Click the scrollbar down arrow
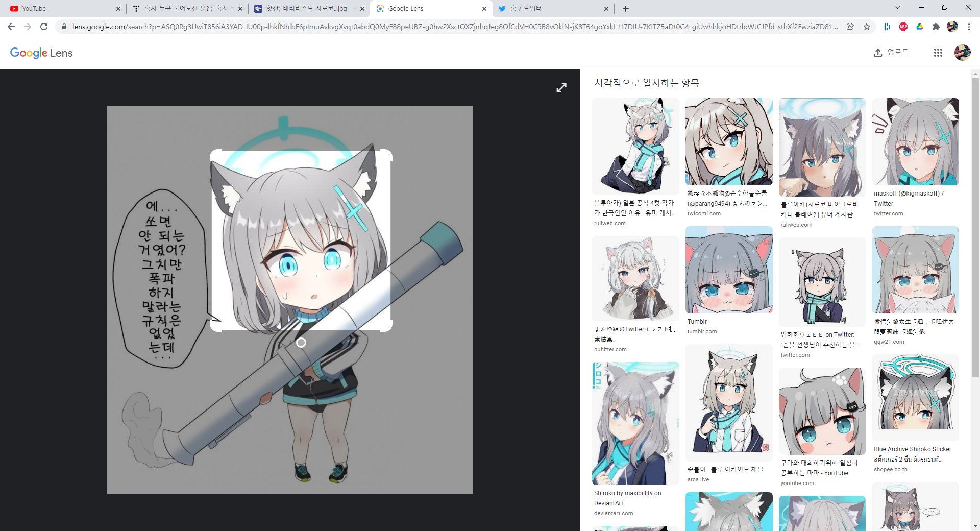The width and height of the screenshot is (980, 531). (x=975, y=526)
